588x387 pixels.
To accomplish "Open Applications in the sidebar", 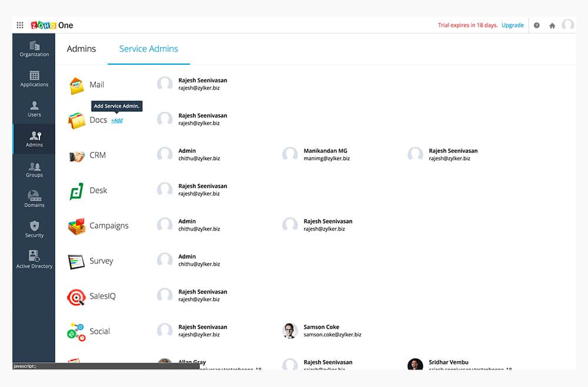I will [x=34, y=79].
